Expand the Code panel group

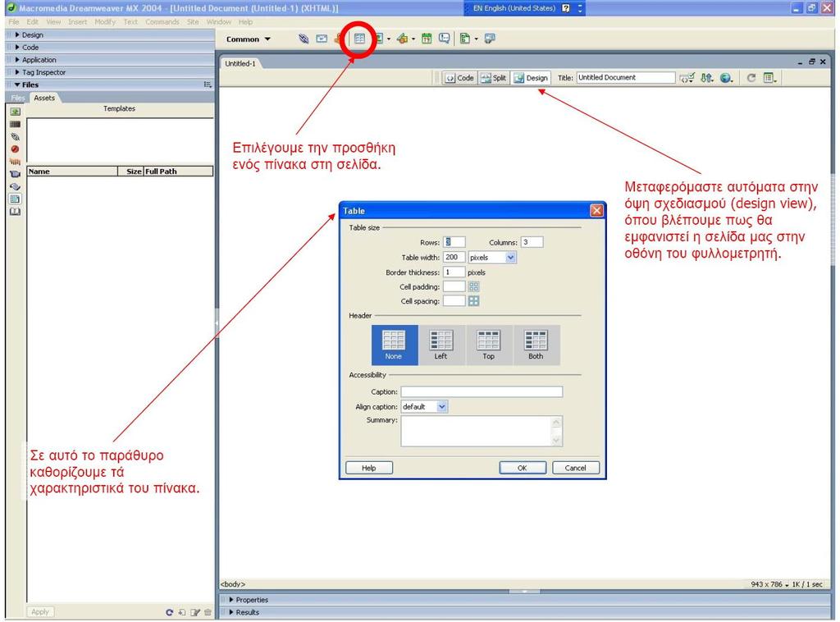point(27,47)
